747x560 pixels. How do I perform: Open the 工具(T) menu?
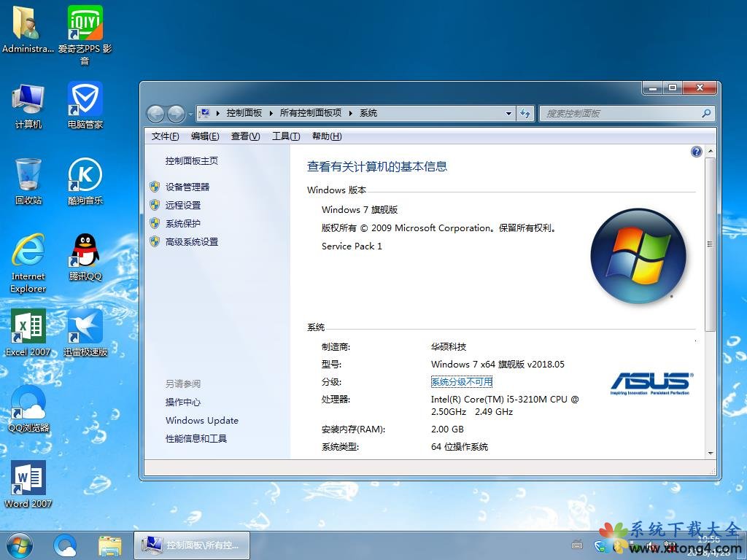pyautogui.click(x=286, y=136)
